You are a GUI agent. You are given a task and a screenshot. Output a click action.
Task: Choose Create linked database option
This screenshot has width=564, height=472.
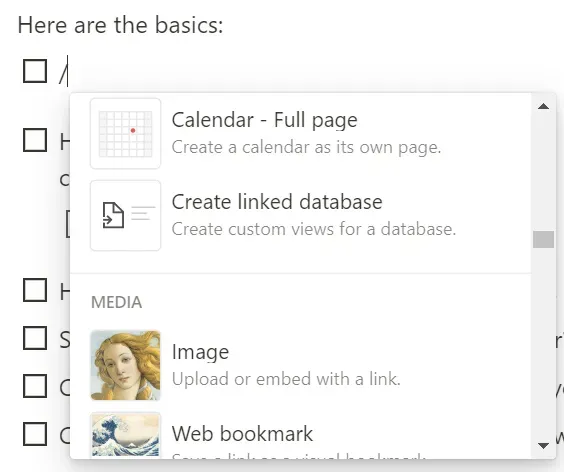300,215
